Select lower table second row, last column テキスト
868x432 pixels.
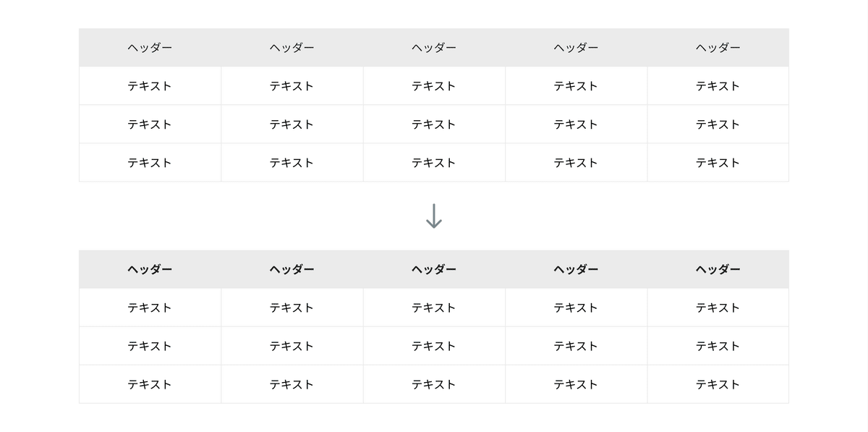tap(718, 346)
